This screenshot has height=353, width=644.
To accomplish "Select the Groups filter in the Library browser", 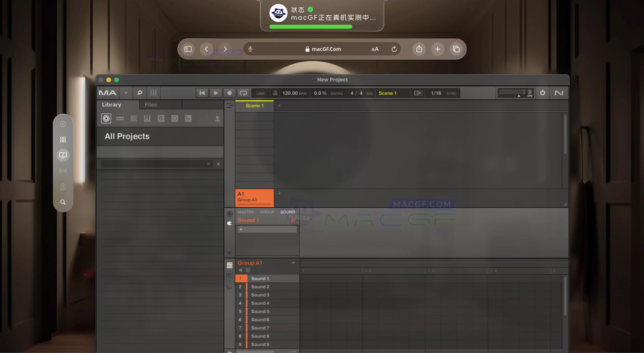I will point(120,118).
